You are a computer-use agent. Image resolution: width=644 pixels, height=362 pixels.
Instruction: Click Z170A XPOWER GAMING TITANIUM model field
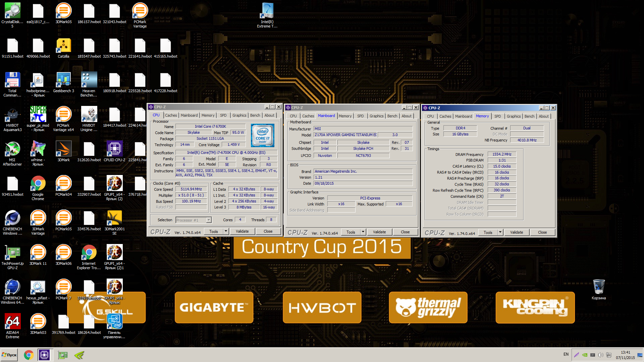345,135
